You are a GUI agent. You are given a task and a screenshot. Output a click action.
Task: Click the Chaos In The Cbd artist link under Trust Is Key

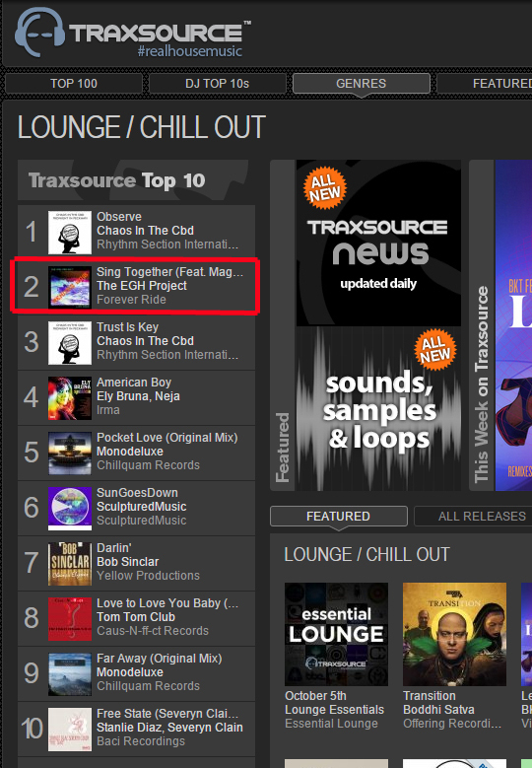click(x=145, y=341)
